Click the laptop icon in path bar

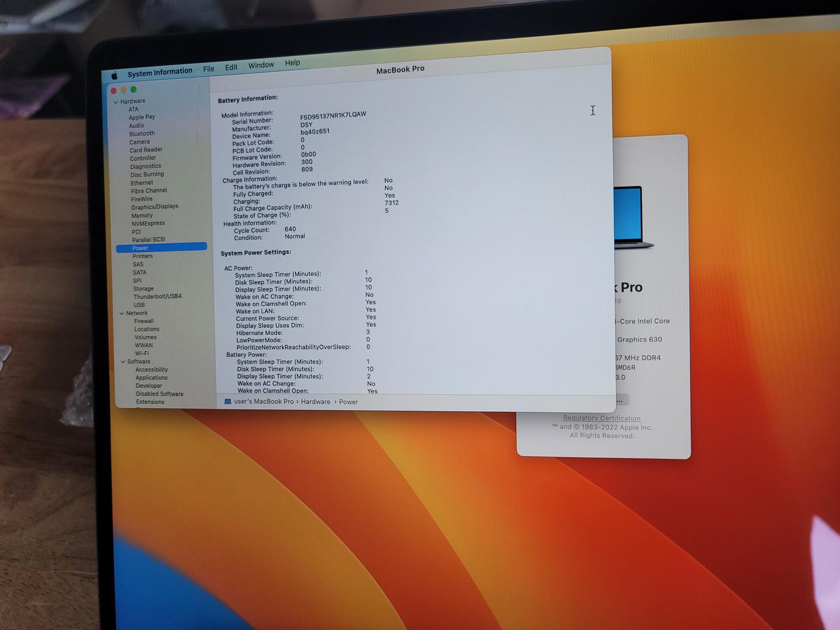click(x=228, y=401)
